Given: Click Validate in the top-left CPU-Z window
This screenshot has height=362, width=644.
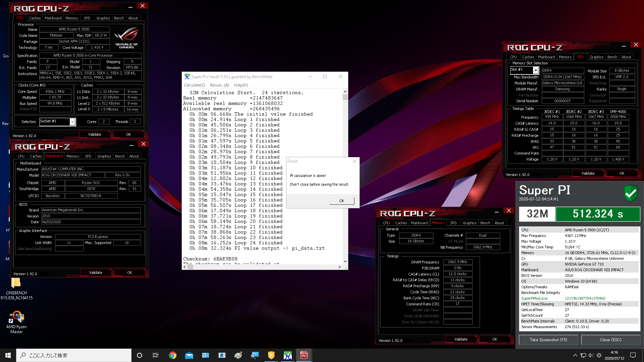Looking at the screenshot, I should pos(95,134).
